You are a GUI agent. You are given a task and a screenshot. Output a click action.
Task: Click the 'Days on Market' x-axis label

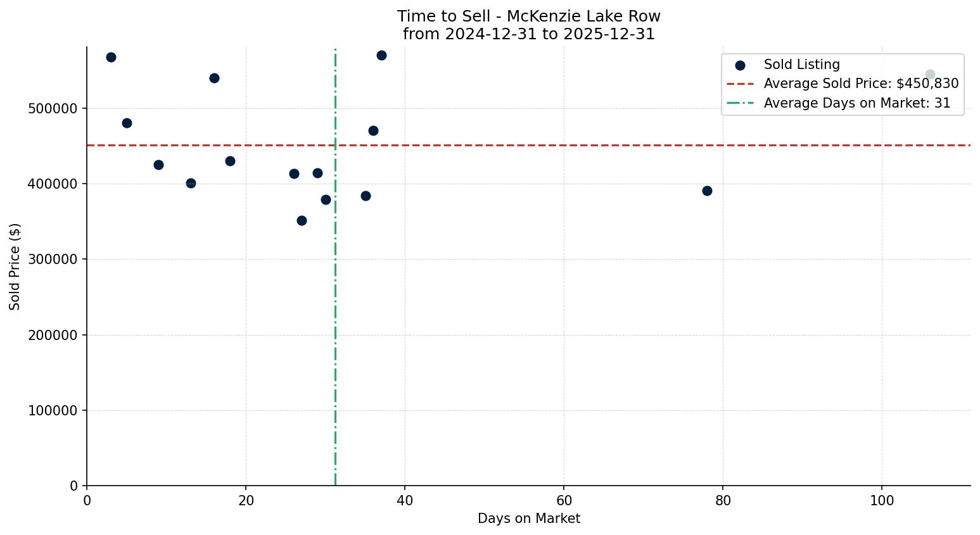click(x=528, y=519)
